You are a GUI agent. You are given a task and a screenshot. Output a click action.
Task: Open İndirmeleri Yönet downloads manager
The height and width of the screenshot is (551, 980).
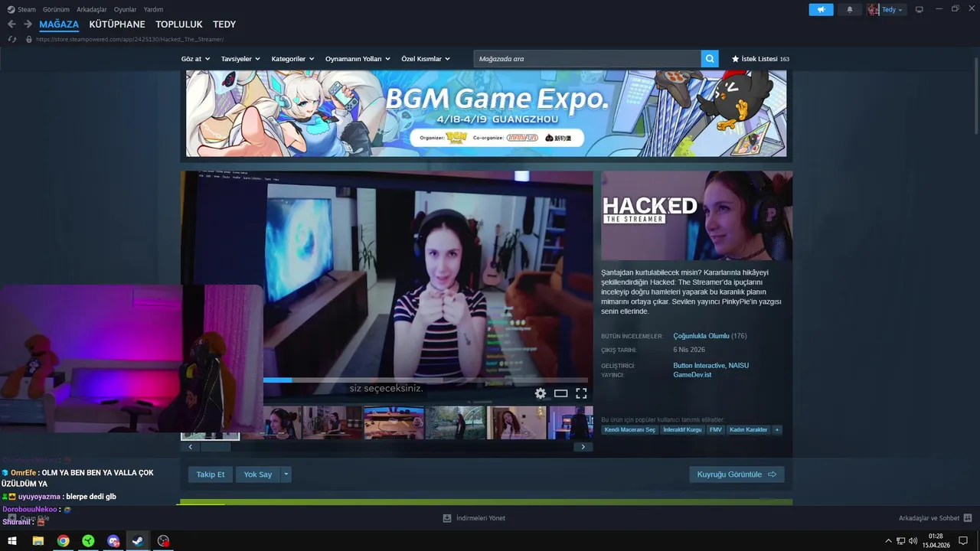pyautogui.click(x=474, y=518)
